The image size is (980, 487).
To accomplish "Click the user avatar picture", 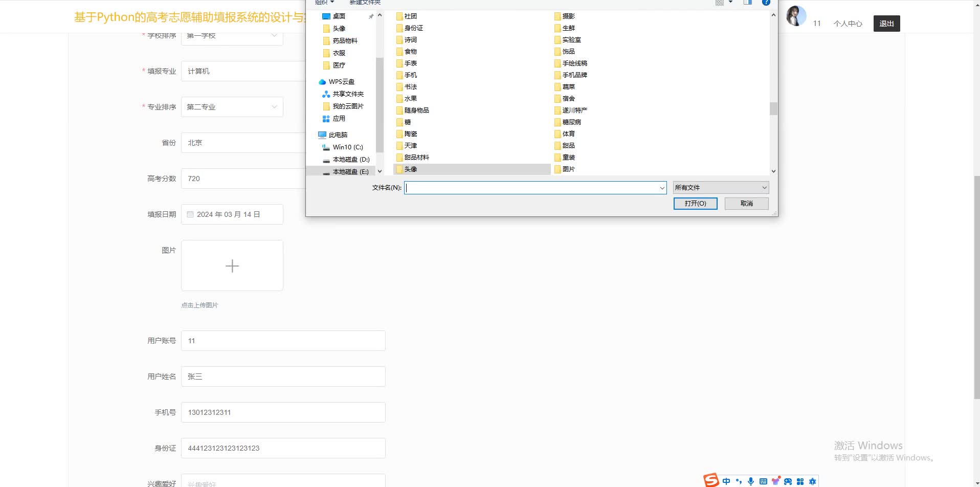I will [796, 16].
